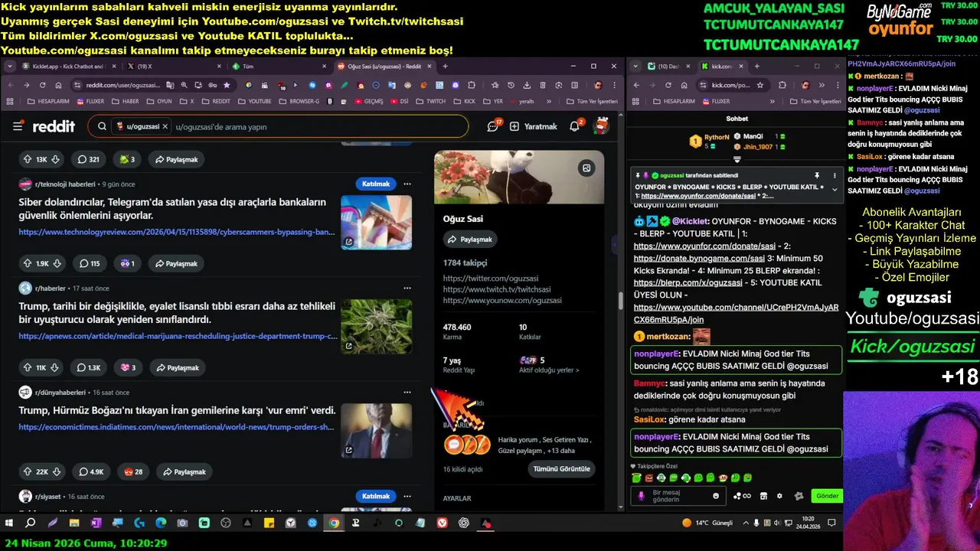Screen dimensions: 980x551
Task: Unpin the pinned message pin icon
Action: [817, 175]
